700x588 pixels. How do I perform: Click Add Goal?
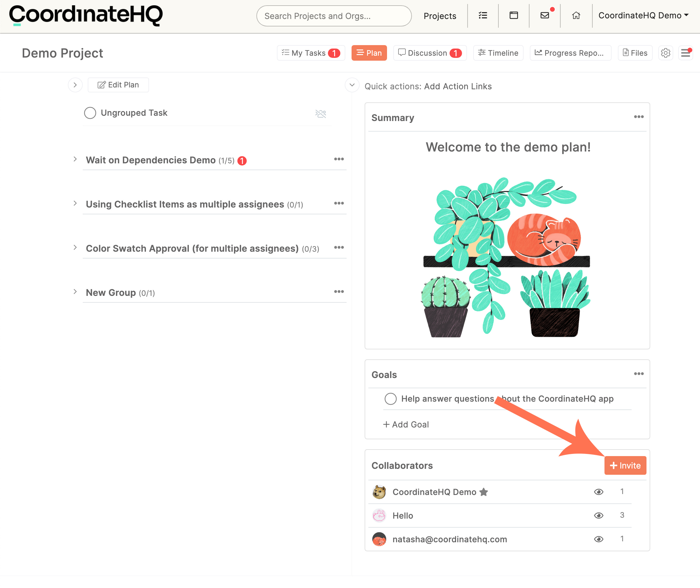(x=406, y=424)
